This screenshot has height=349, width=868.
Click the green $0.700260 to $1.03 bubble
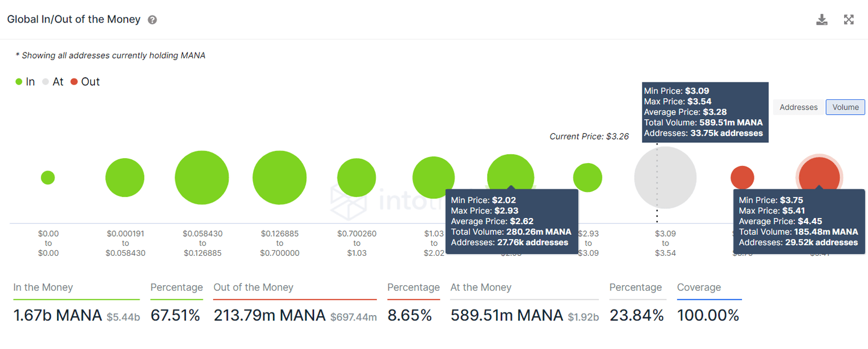click(x=357, y=177)
